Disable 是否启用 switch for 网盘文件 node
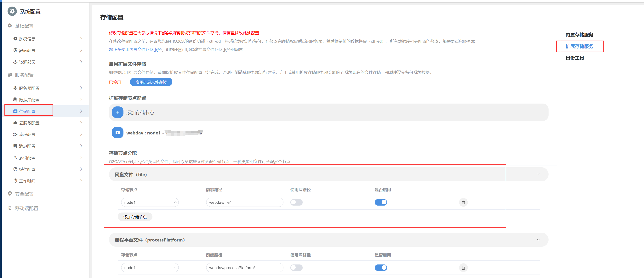Image resolution: width=644 pixels, height=278 pixels. (x=380, y=202)
